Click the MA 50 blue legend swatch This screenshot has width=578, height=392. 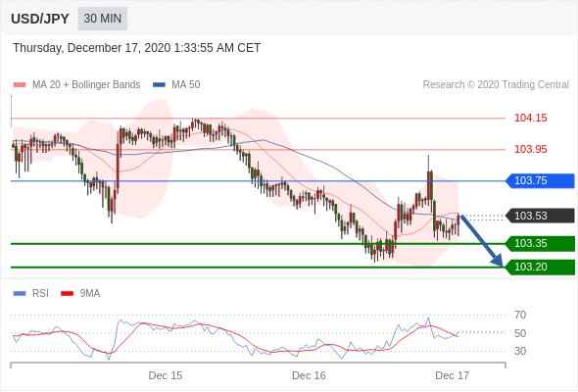click(159, 85)
